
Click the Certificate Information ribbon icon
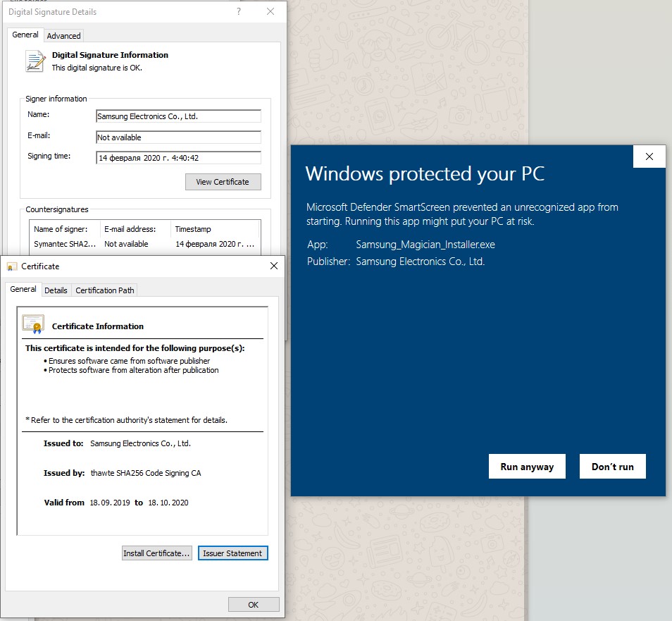click(x=33, y=324)
